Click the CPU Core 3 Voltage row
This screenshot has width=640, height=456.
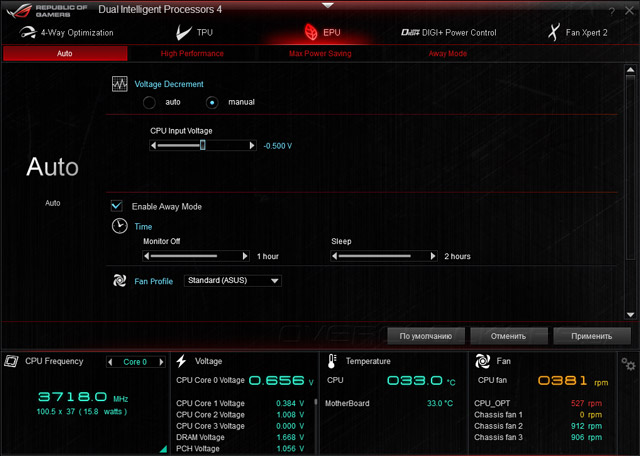pos(240,426)
